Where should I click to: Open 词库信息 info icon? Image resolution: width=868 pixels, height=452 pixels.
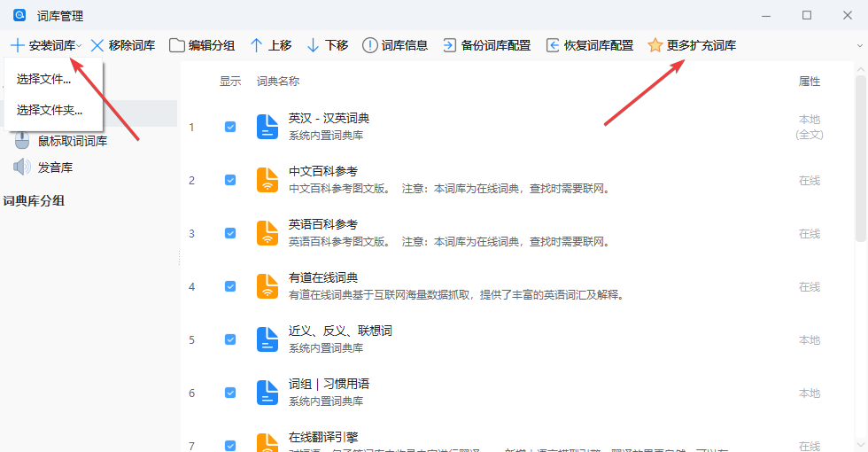[370, 45]
